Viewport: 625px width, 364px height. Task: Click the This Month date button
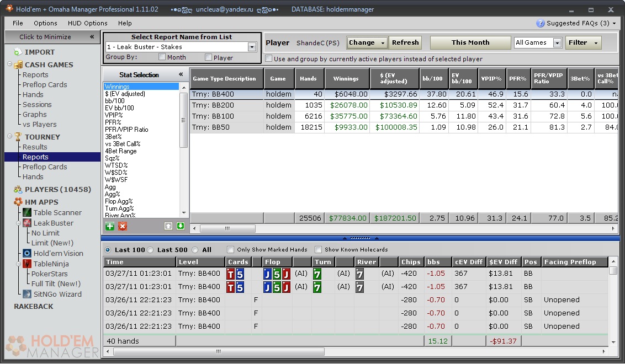470,42
